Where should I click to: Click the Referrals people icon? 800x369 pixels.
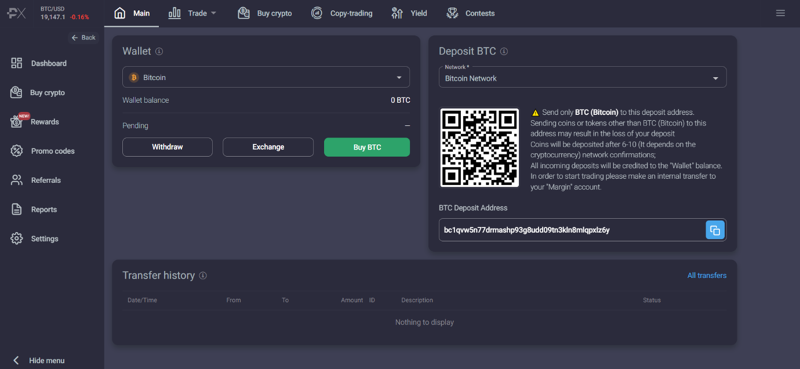pyautogui.click(x=17, y=180)
